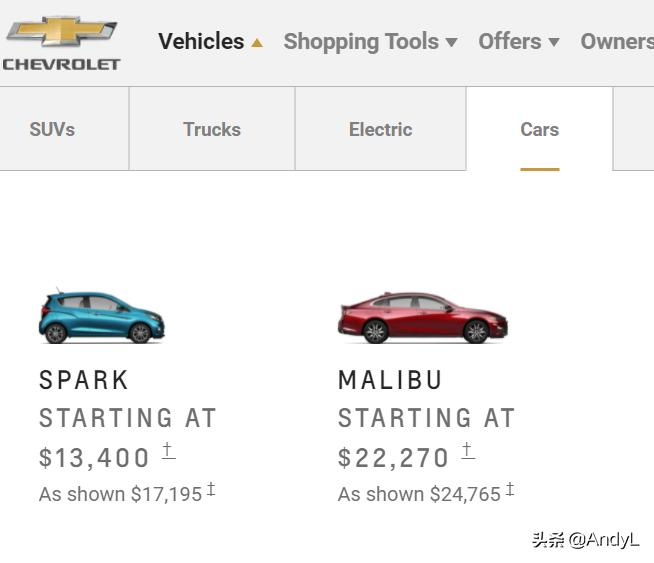Open the Owners menu
The height and width of the screenshot is (563, 654).
click(616, 42)
